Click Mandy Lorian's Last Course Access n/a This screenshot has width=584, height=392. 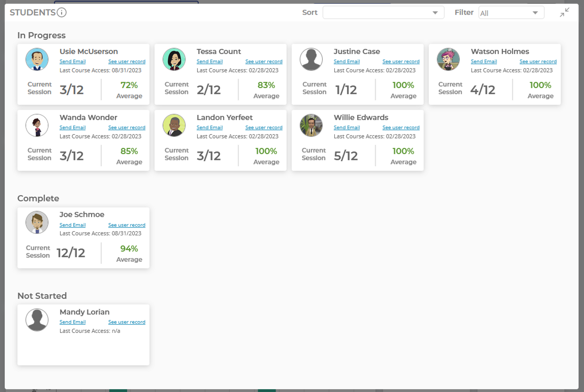(90, 331)
